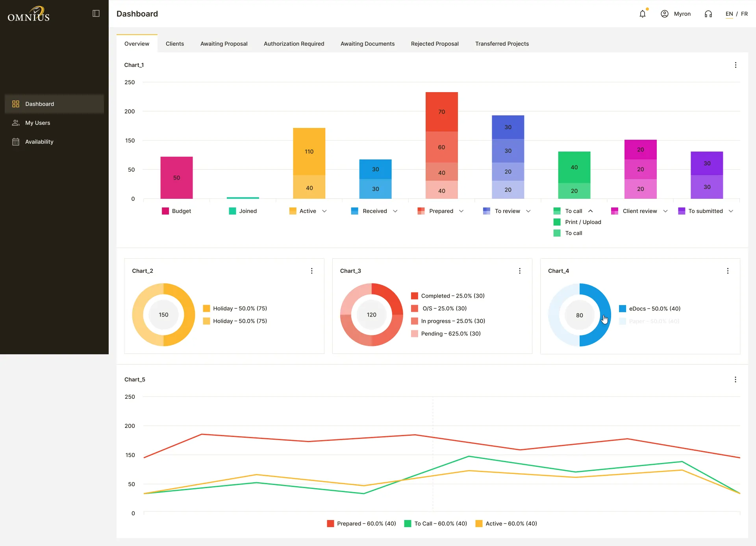Collapse the To call legend group
The height and width of the screenshot is (546, 756).
(591, 211)
